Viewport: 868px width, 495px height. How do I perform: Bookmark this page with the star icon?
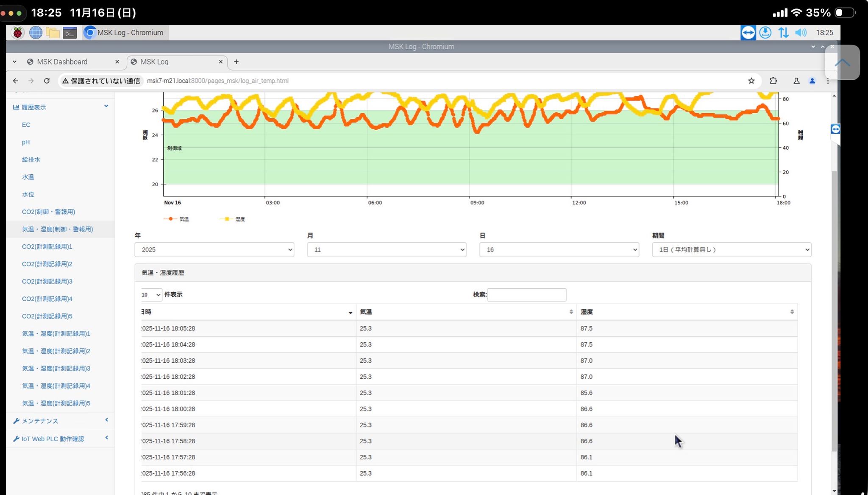click(x=751, y=81)
